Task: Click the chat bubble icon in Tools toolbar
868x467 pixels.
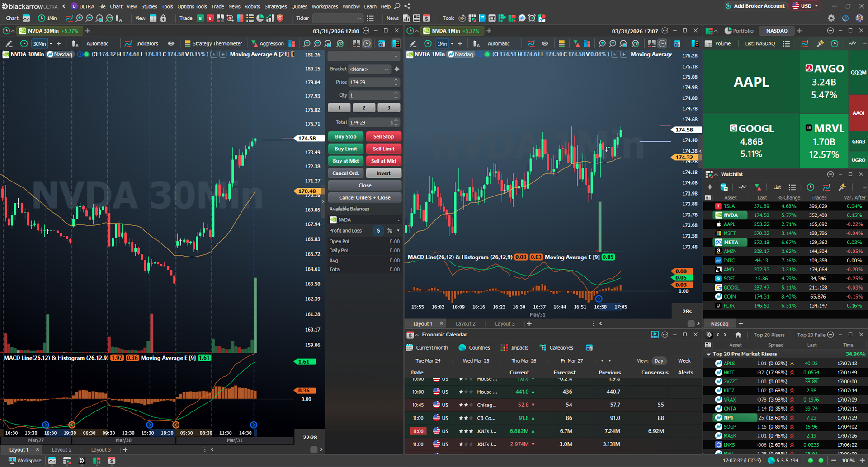Action: click(522, 19)
